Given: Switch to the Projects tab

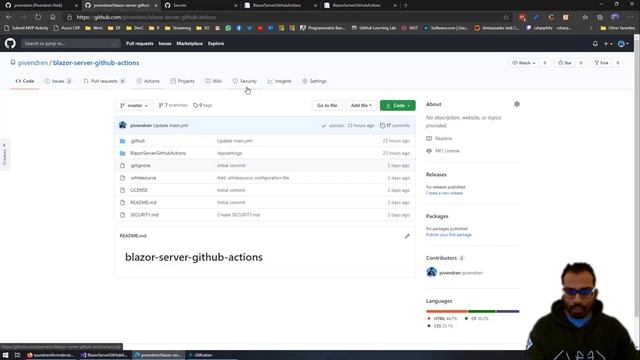Looking at the screenshot, I should coord(182,81).
